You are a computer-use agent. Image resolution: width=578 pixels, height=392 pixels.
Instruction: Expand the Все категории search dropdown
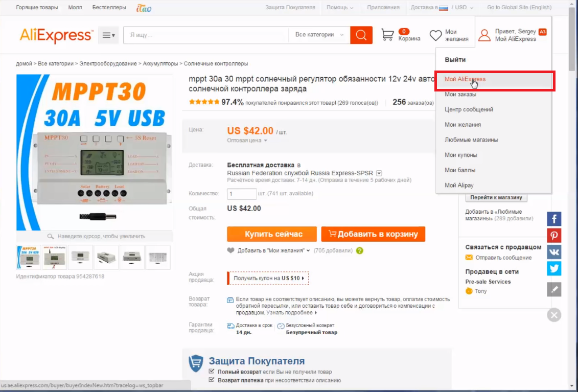[319, 35]
